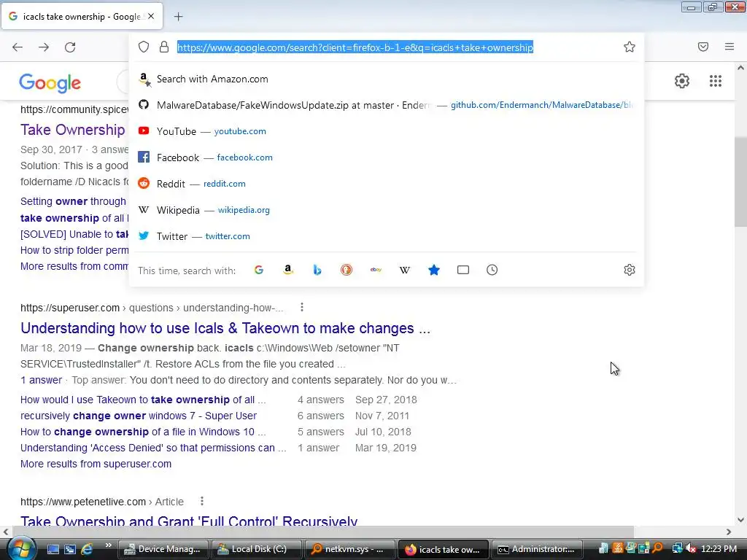Open recursively change owner windows 7 link
The height and width of the screenshot is (560, 747).
tap(139, 416)
